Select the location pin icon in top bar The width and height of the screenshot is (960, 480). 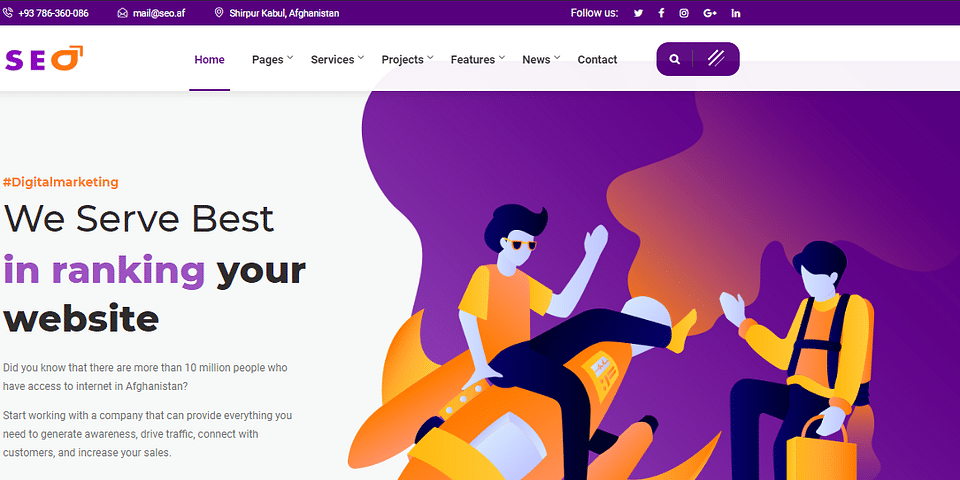219,13
